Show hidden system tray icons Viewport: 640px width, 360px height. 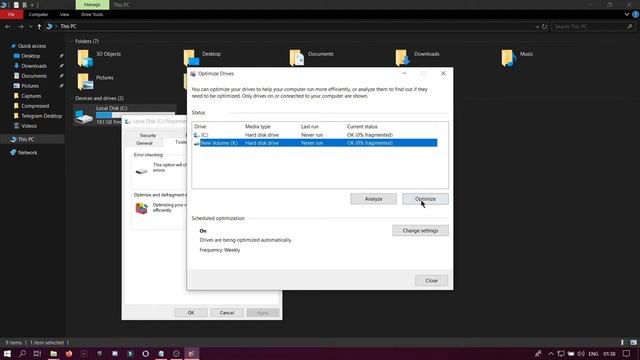coord(551,353)
